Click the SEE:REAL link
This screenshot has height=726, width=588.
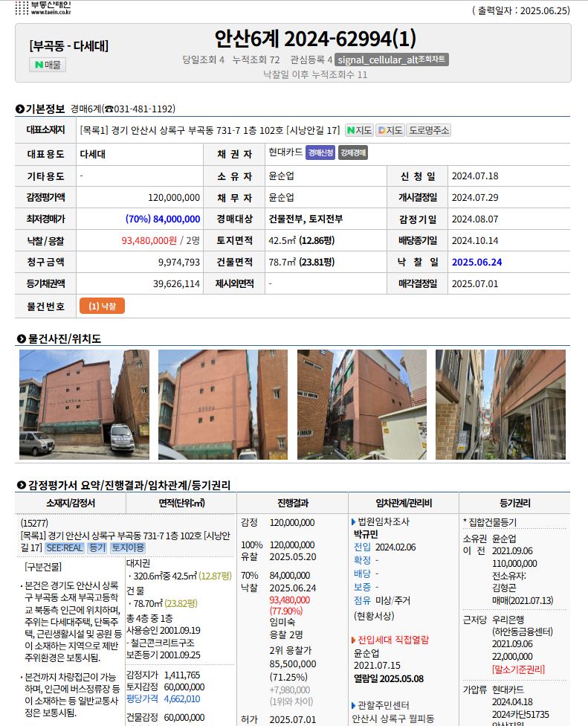[x=65, y=547]
